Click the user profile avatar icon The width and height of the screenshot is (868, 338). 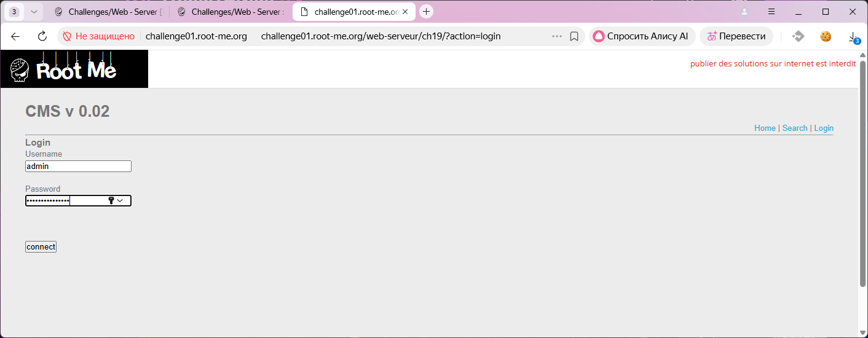tap(745, 12)
